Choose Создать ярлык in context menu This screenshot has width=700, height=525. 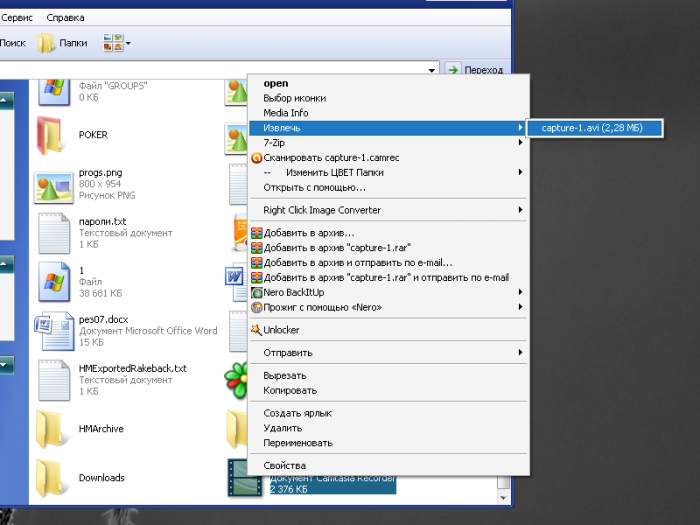click(388, 413)
